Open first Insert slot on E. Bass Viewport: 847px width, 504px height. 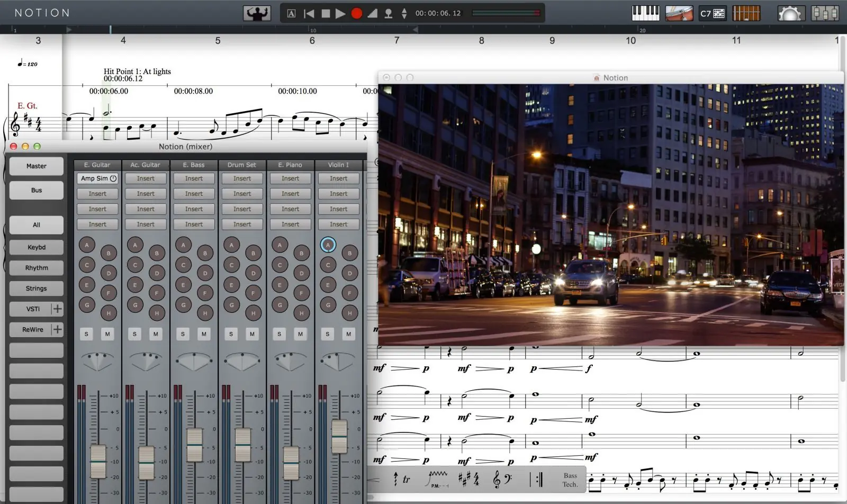pos(194,179)
